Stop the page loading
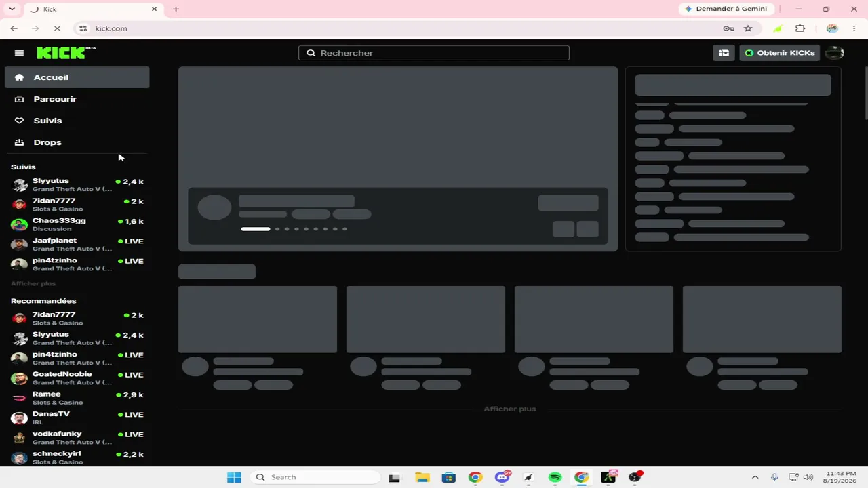 [x=57, y=28]
